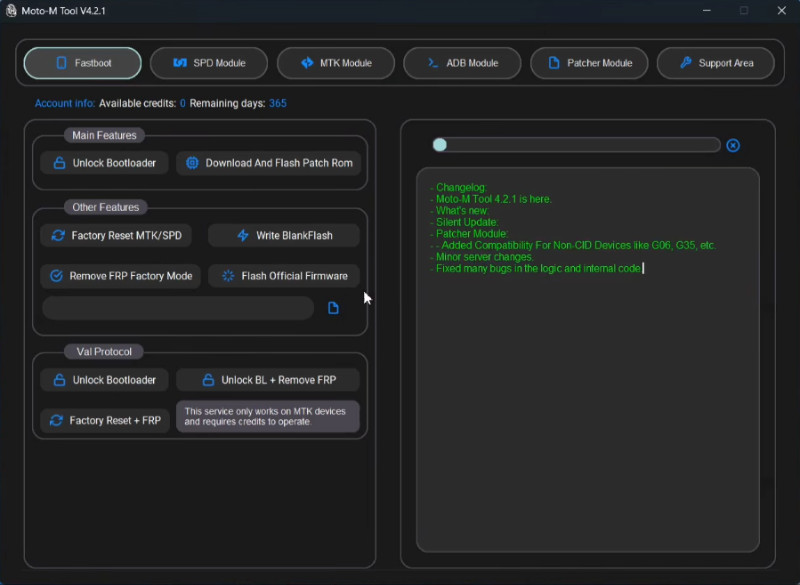The width and height of the screenshot is (800, 585).
Task: Go to Support Area tab
Action: pos(716,63)
